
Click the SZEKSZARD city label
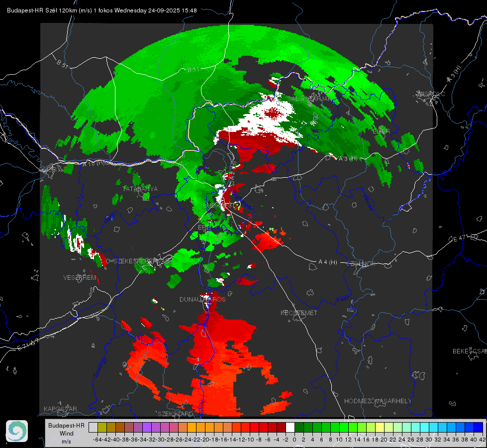click(x=176, y=414)
